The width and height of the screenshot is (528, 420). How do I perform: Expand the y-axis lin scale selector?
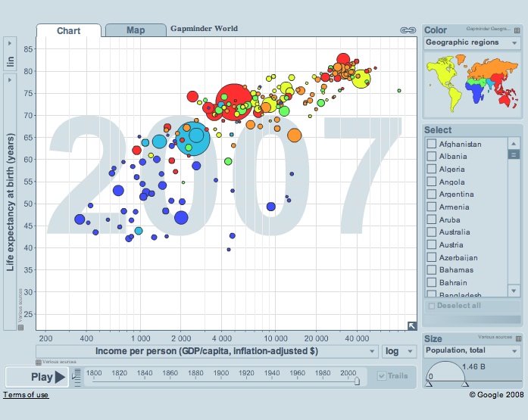[10, 54]
